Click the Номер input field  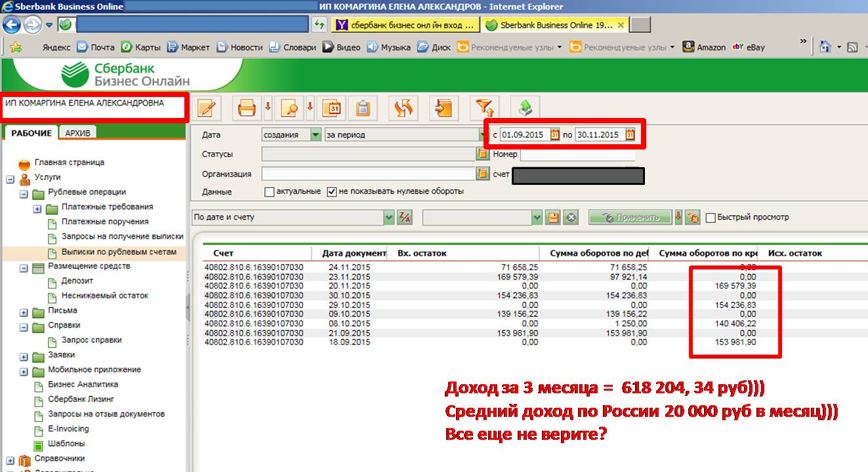coord(577,154)
